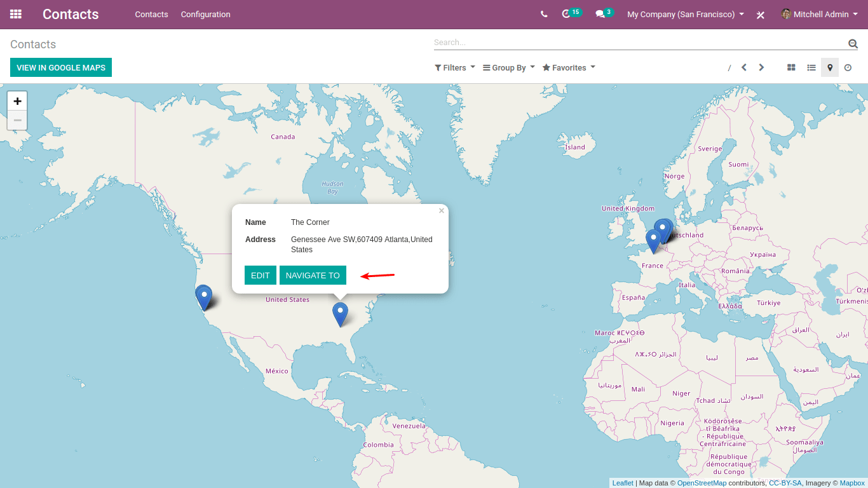Click 'The Corner' name text

coord(310,222)
